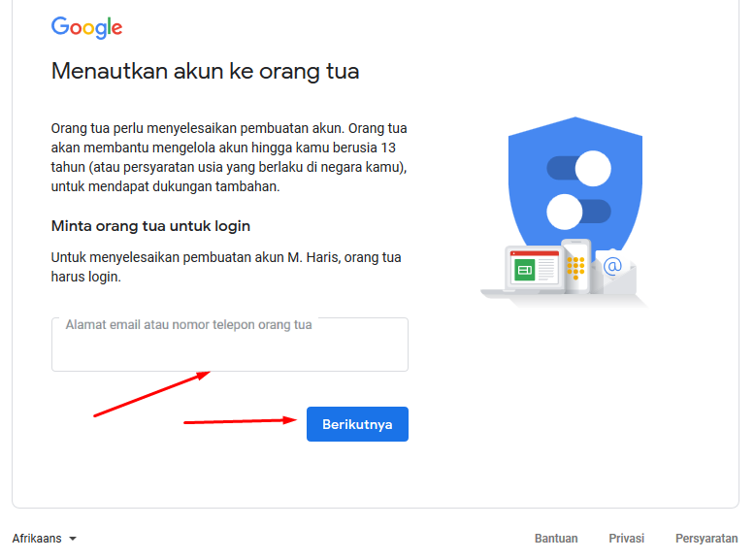The width and height of the screenshot is (755, 560).
Task: Click the paragraph mentioning M. Haris
Action: click(x=226, y=267)
